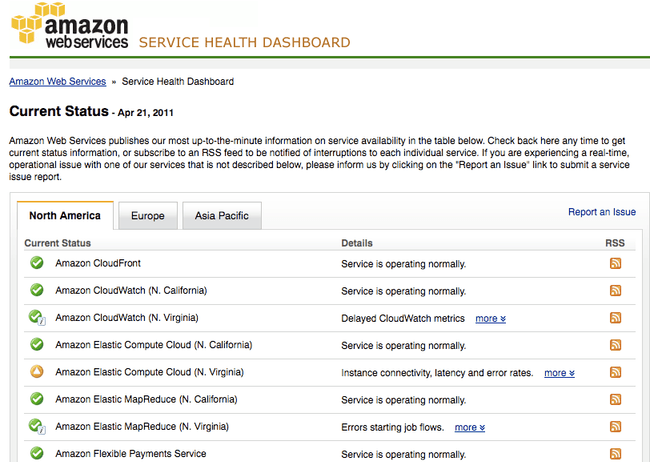The height and width of the screenshot is (462, 650).
Task: Select Amazon Elastic MapReduce (N. California) name
Action: (146, 399)
